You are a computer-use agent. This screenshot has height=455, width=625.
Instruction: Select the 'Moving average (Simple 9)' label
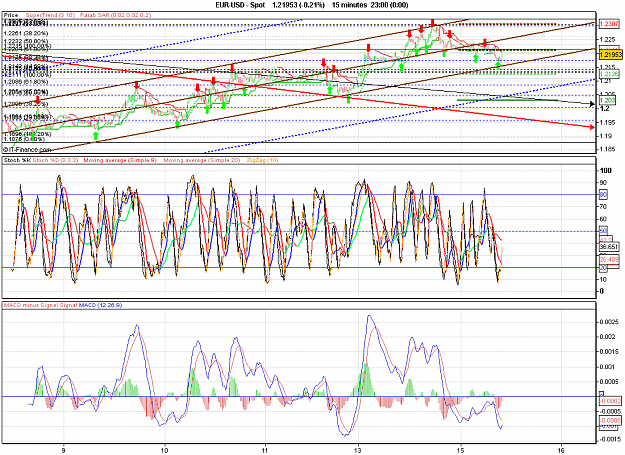coord(120,160)
